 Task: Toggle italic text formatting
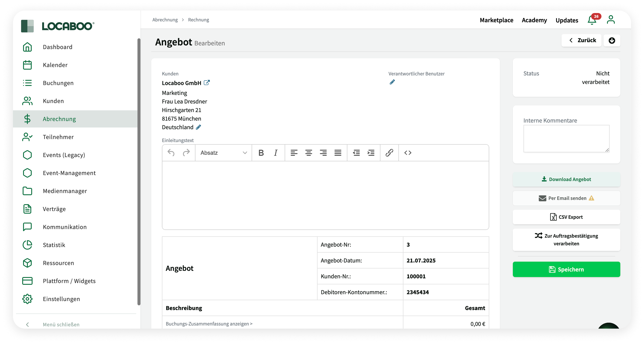pos(276,153)
